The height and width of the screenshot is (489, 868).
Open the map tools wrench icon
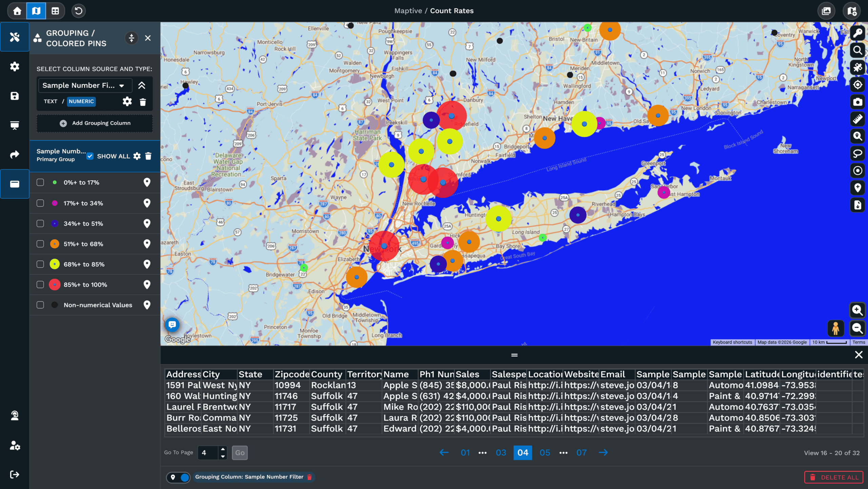pyautogui.click(x=15, y=37)
